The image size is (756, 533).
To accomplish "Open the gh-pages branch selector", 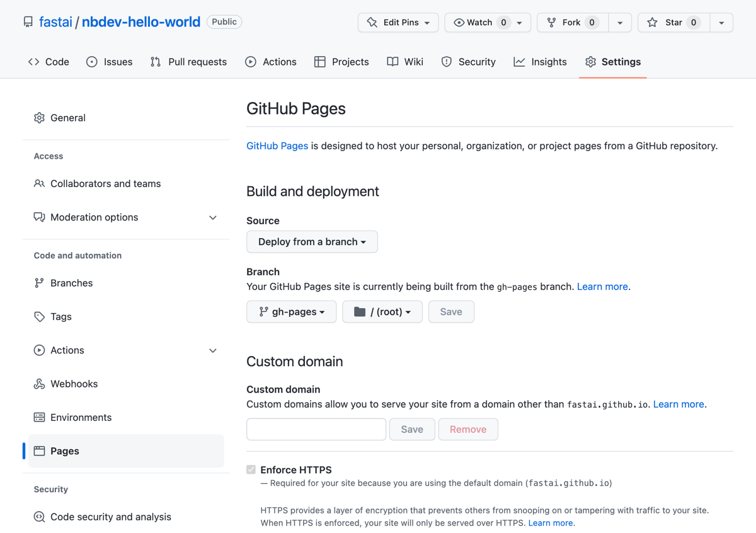I will pos(291,312).
